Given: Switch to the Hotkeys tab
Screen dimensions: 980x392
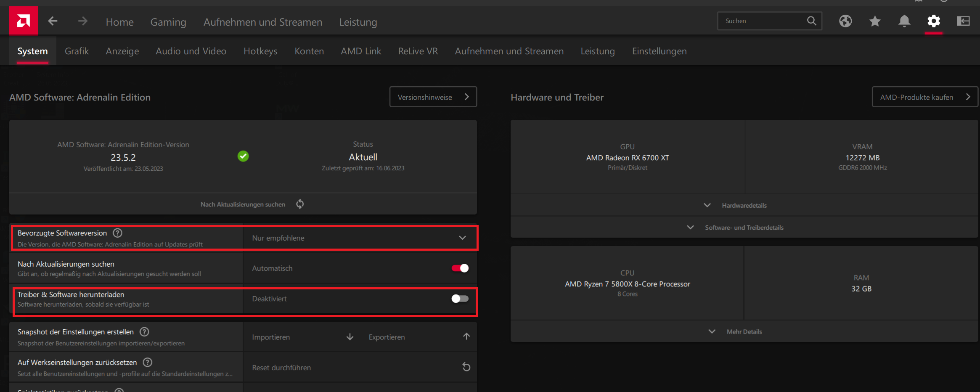Looking at the screenshot, I should click(x=260, y=51).
